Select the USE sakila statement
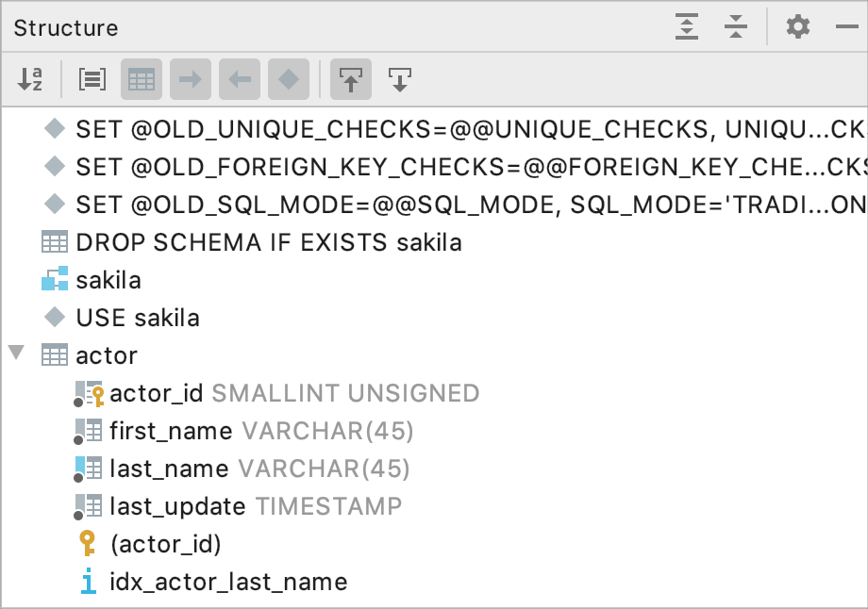This screenshot has height=609, width=868. [x=138, y=318]
